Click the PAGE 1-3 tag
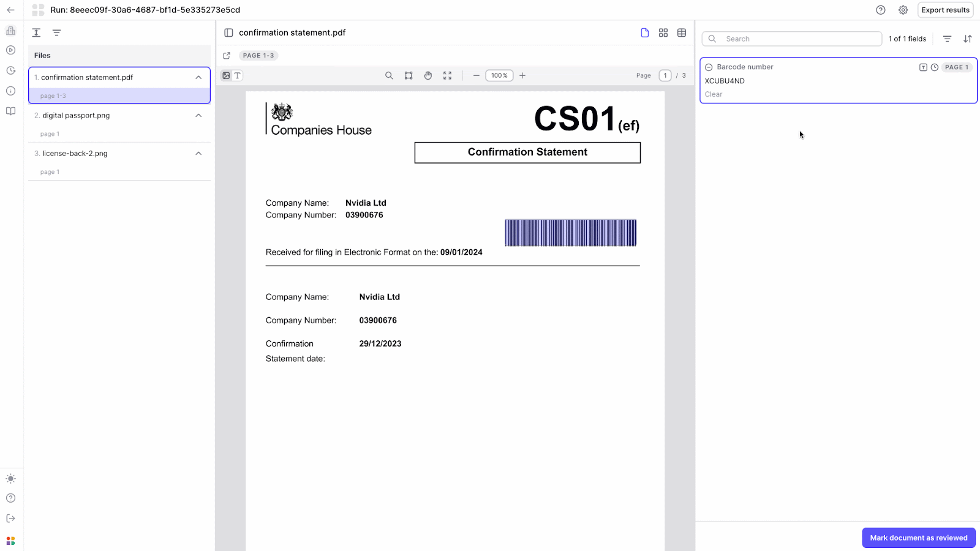 [258, 55]
